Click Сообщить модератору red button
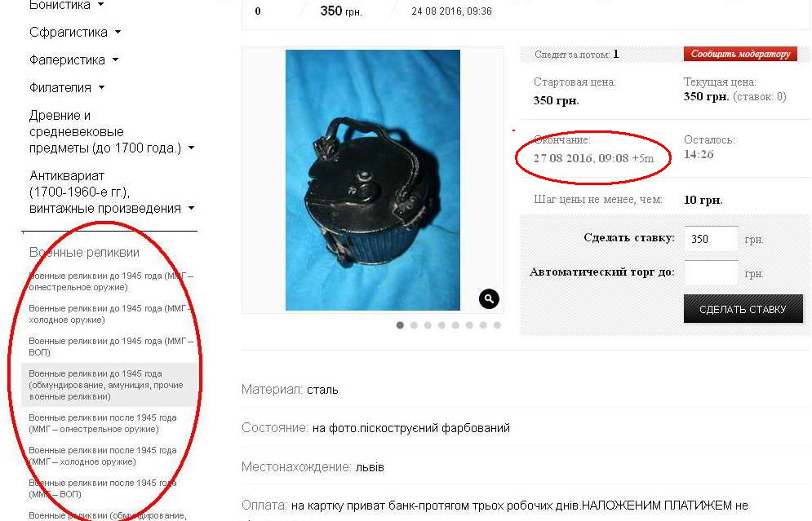The image size is (812, 521). (740, 54)
